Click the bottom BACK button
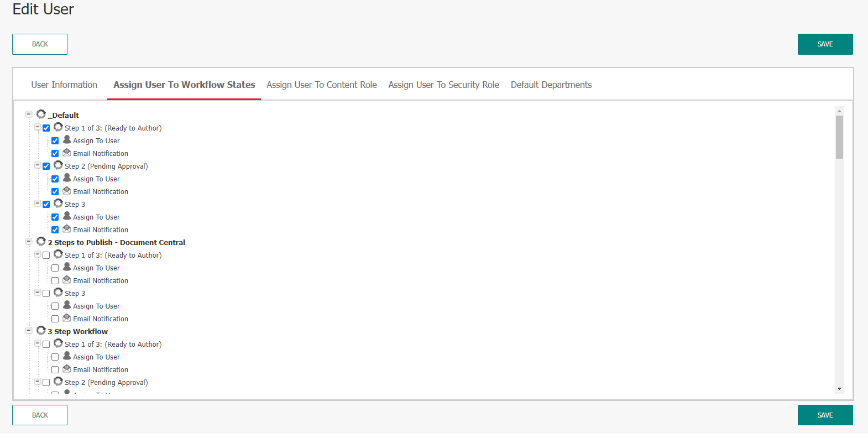The width and height of the screenshot is (868, 438). [40, 415]
